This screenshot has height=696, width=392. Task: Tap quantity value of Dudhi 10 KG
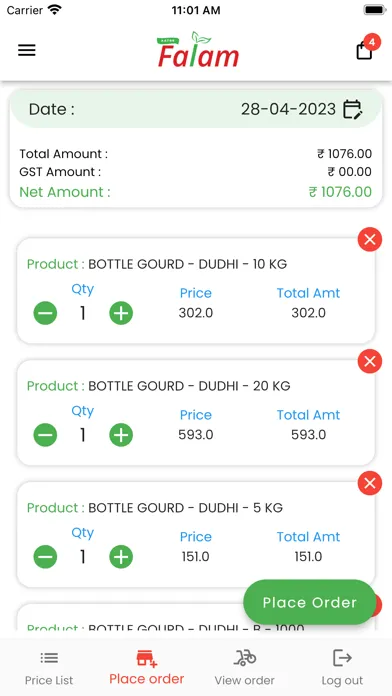coord(83,313)
